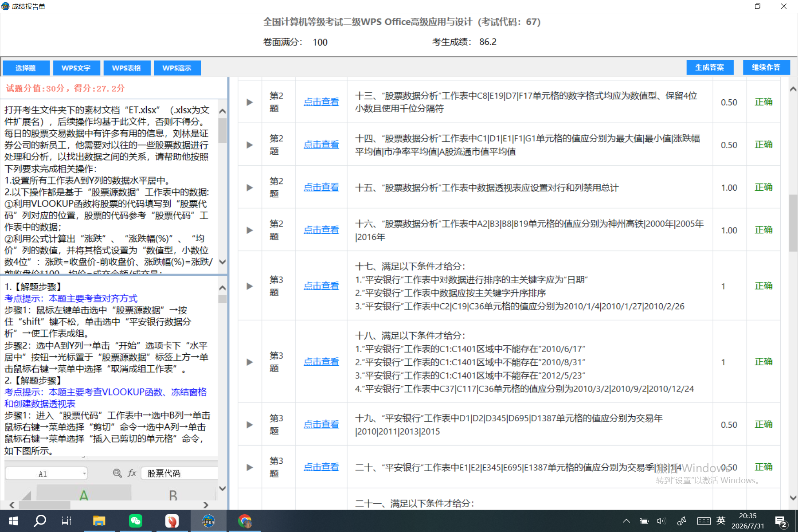This screenshot has height=532, width=798.
Task: Open the A1 name box dropdown
Action: (84, 473)
